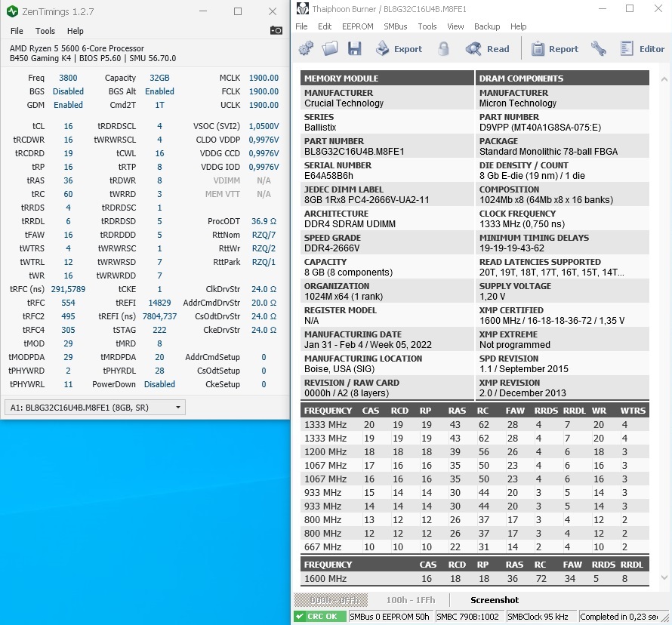Click the Capacity value 32GB

pyautogui.click(x=159, y=78)
